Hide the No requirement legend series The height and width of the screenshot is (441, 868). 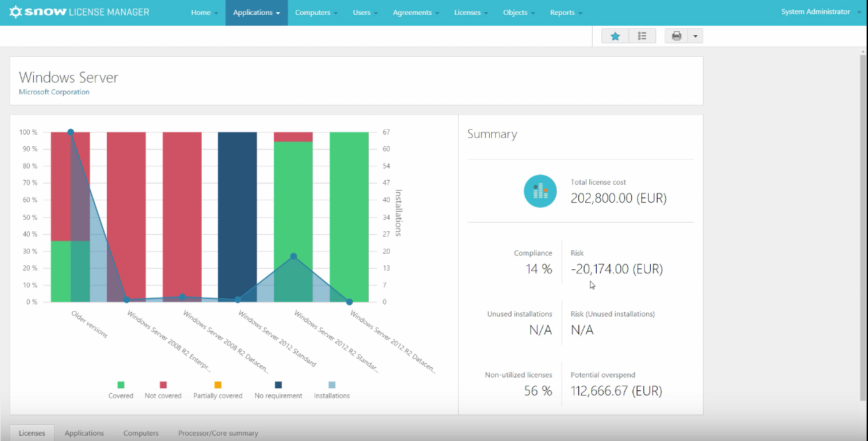click(x=278, y=391)
